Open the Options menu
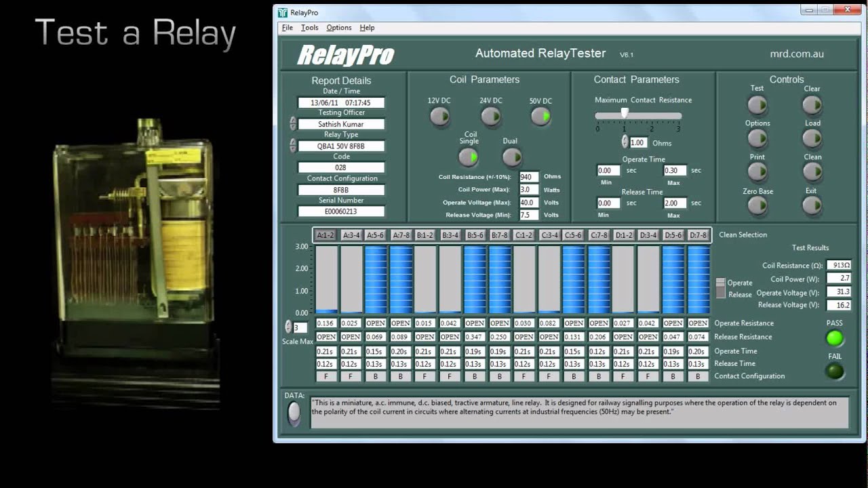Screen dimensions: 868x488 [339, 28]
